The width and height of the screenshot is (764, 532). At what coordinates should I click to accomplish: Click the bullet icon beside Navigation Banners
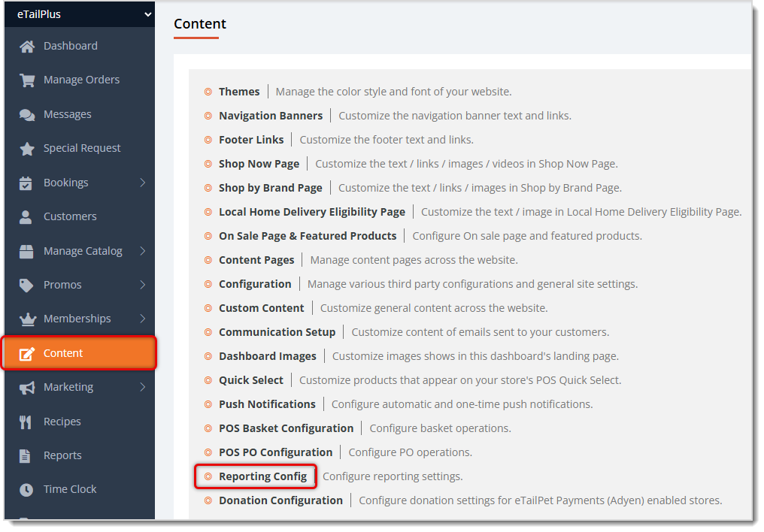point(208,116)
